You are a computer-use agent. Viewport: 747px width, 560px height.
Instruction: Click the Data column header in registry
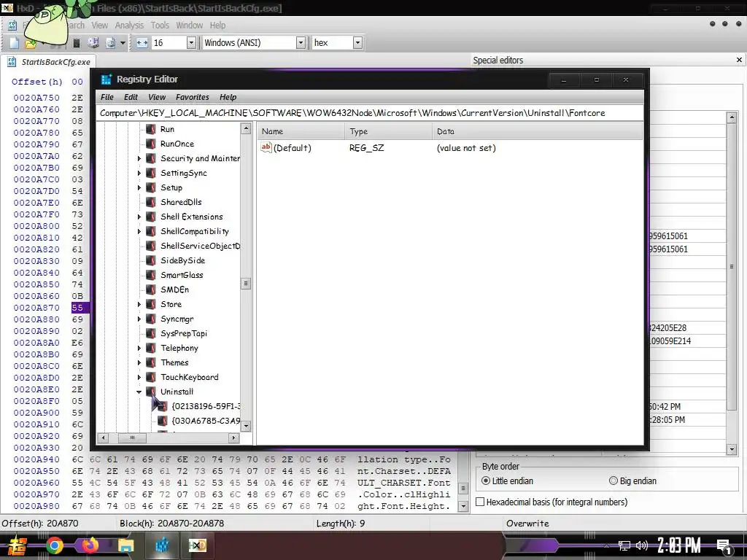(x=538, y=131)
